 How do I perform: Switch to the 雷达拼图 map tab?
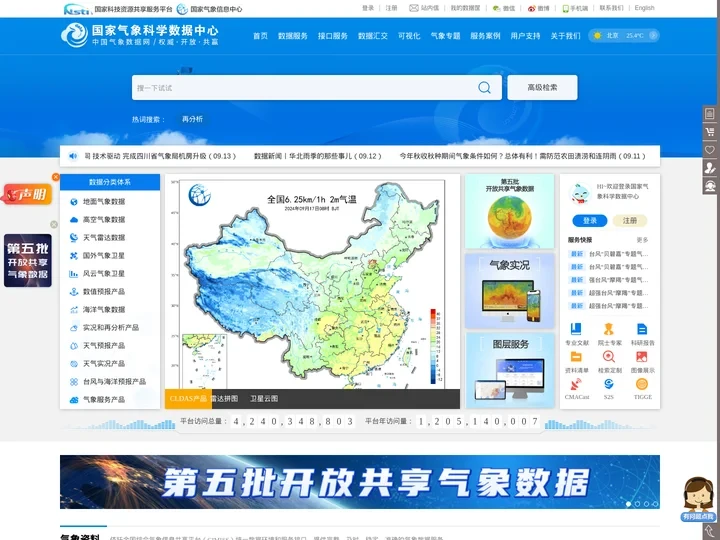(225, 399)
